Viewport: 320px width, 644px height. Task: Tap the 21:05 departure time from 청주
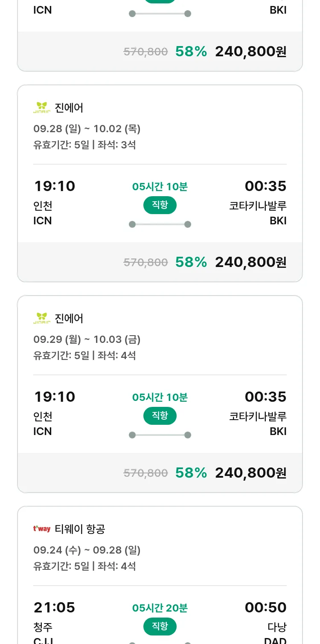tap(54, 607)
